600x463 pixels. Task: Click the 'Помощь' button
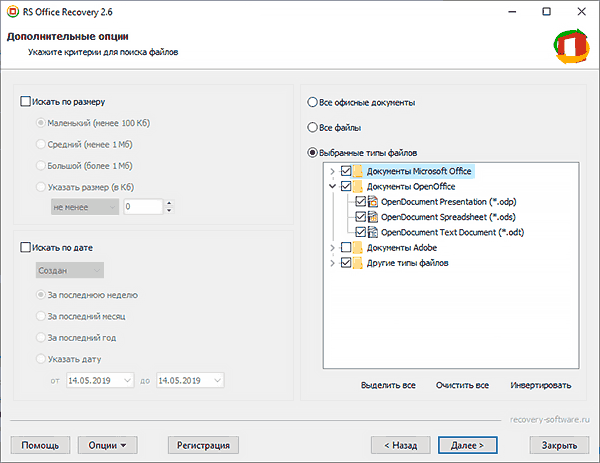(x=40, y=445)
